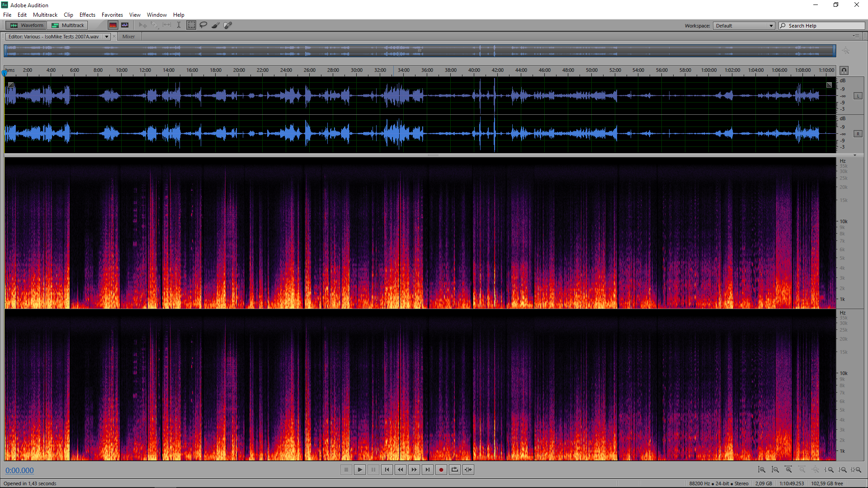The height and width of the screenshot is (488, 868).
Task: Select the Paintbrush Selection tool
Action: pos(216,25)
